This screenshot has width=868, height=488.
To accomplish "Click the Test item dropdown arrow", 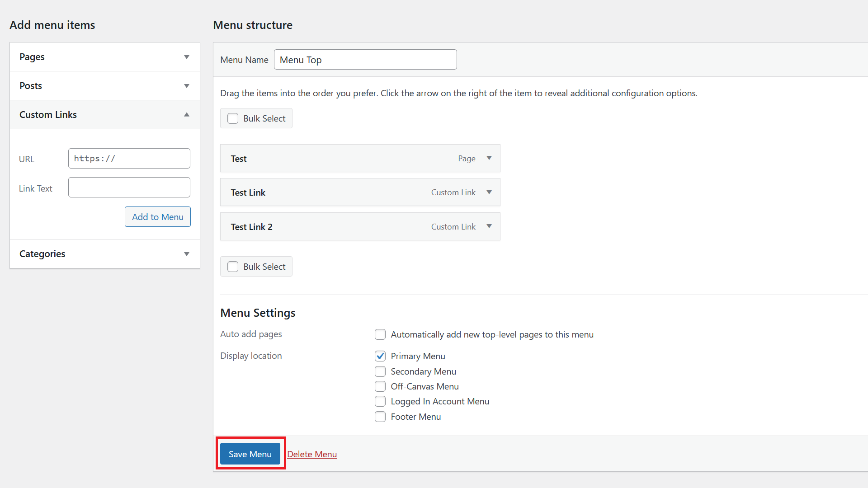I will pos(489,157).
